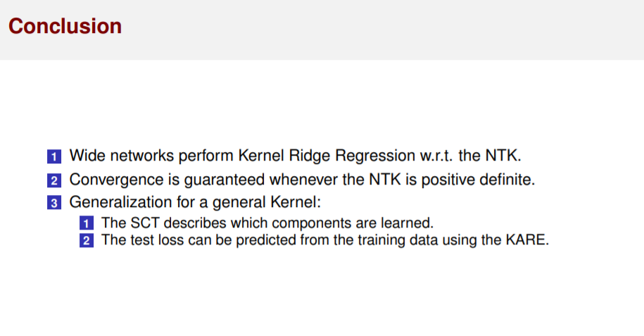Click the blue bullet icon numbered 3 beside Generalization
Image resolution: width=644 pixels, height=336 pixels.
[x=54, y=204]
